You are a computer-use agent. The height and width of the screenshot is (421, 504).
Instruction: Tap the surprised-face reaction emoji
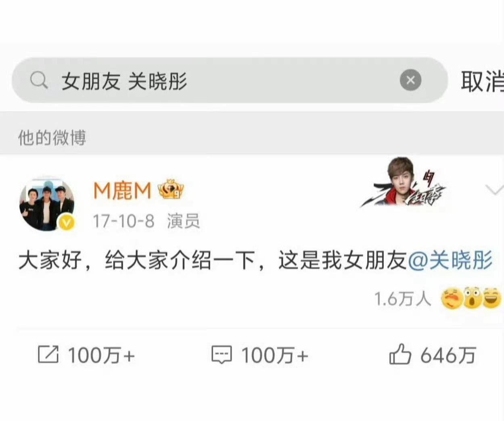point(472,298)
